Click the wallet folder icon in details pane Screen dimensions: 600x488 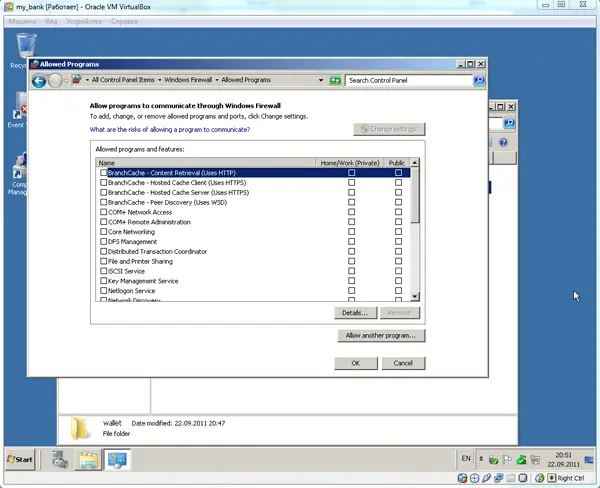pyautogui.click(x=80, y=428)
